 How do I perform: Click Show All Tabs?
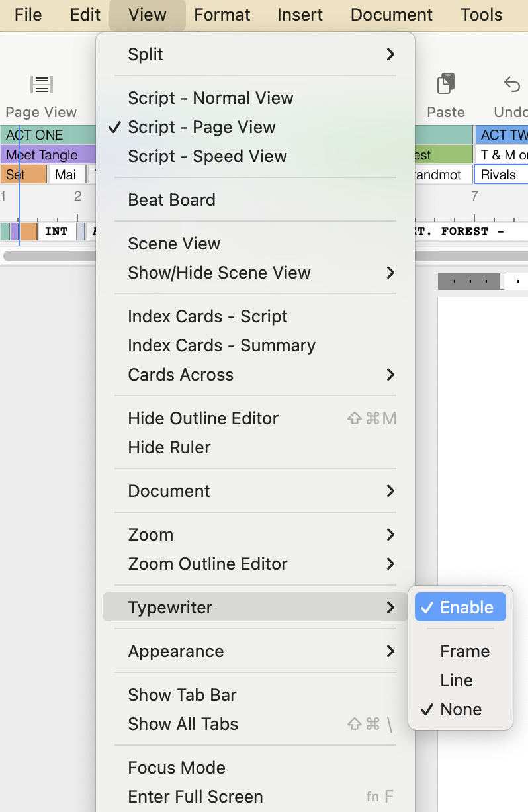pos(255,724)
